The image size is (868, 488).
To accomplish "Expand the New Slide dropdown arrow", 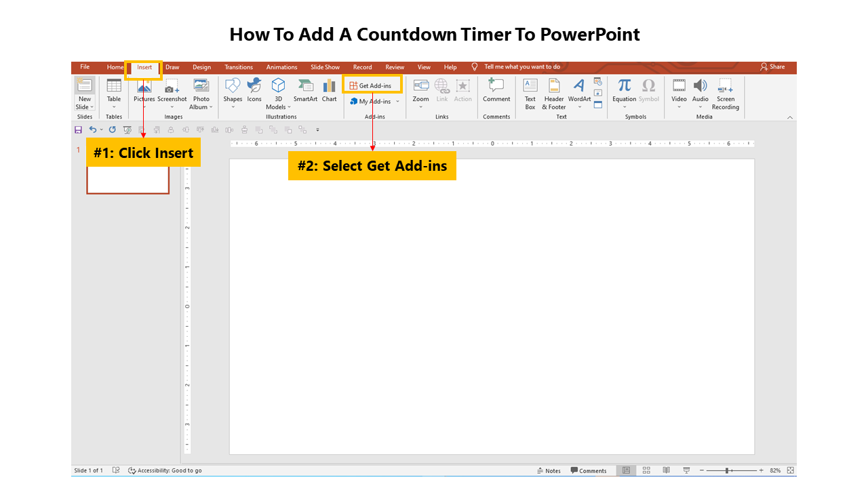I will [x=92, y=107].
